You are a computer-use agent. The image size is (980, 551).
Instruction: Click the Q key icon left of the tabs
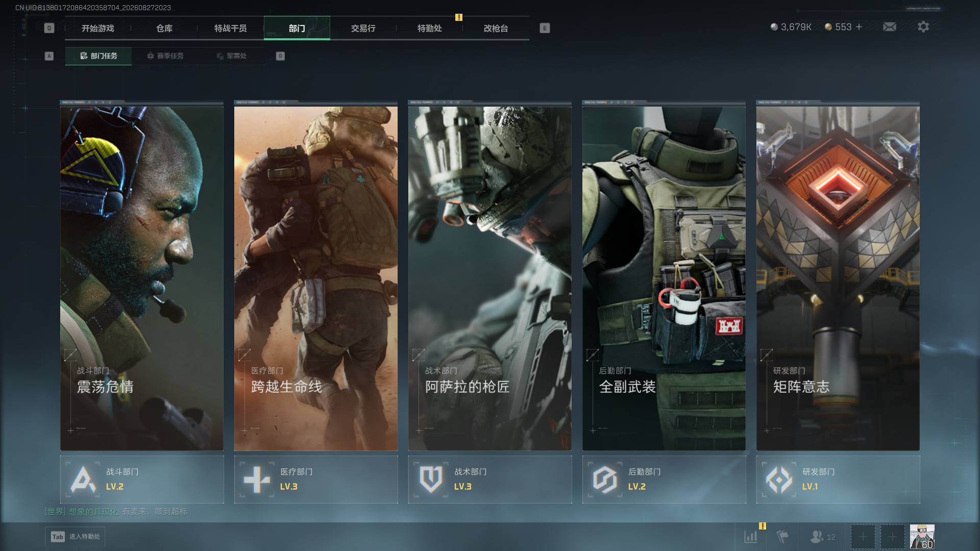click(49, 28)
